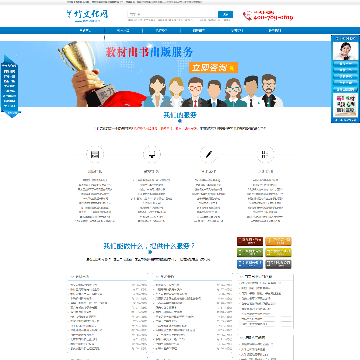Click the orange 立即咨询 button on the banner
This screenshot has width=360, height=360.
pos(214,67)
